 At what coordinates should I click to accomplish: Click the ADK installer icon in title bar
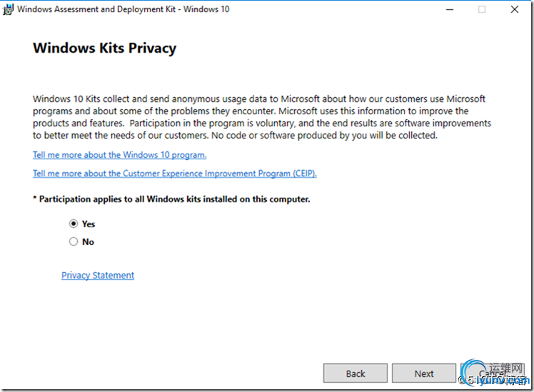point(8,9)
